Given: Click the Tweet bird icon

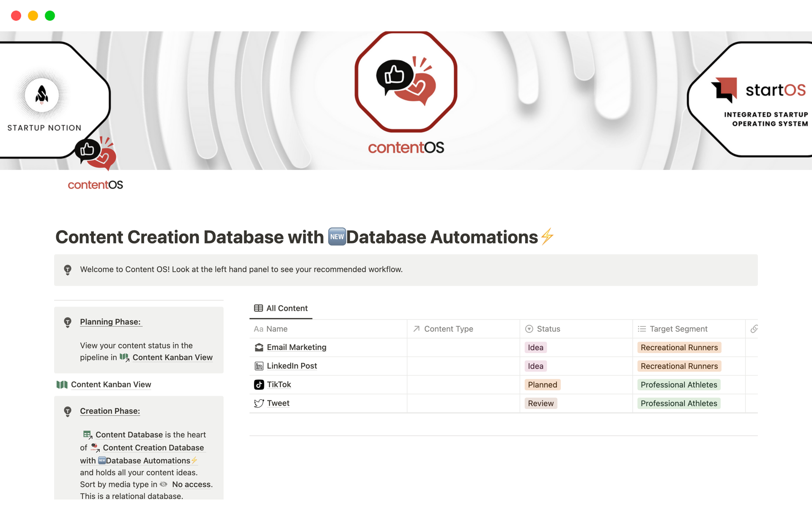Looking at the screenshot, I should [258, 403].
